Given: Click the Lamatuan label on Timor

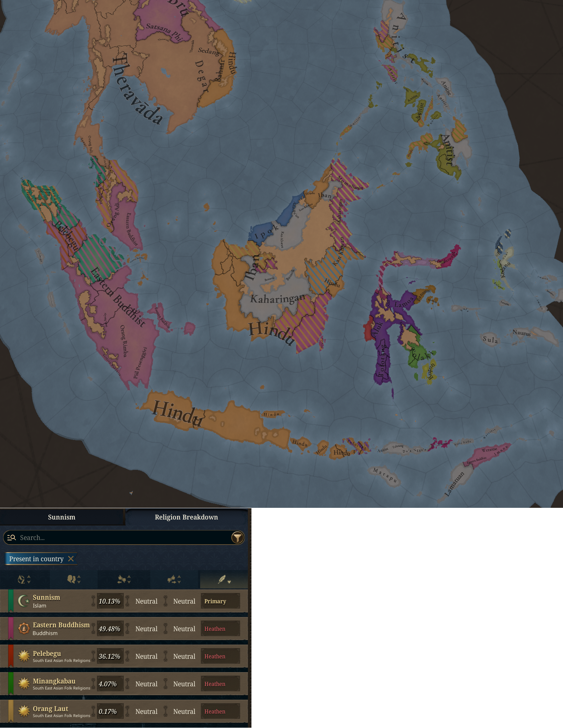Looking at the screenshot, I should click(x=454, y=484).
